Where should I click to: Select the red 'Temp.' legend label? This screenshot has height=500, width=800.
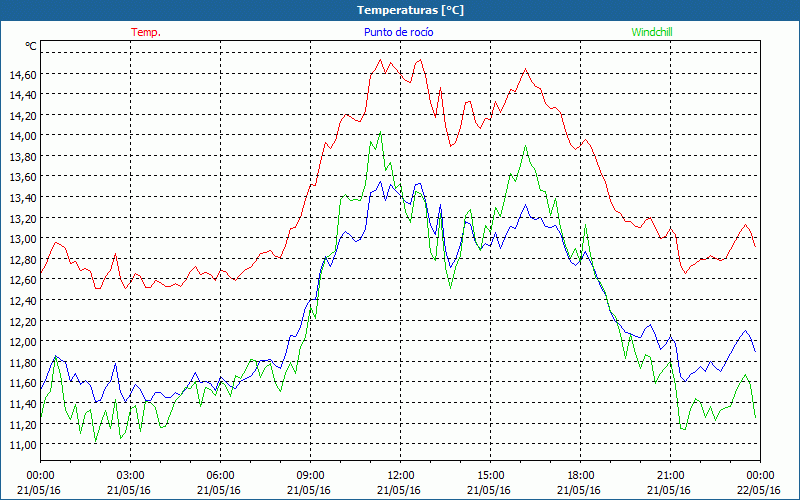pos(146,32)
